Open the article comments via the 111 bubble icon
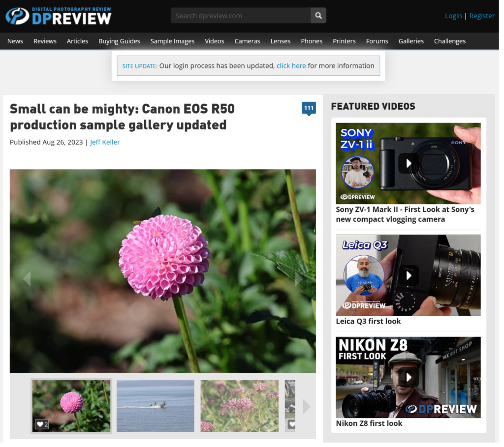Image resolution: width=504 pixels, height=447 pixels. tap(309, 109)
